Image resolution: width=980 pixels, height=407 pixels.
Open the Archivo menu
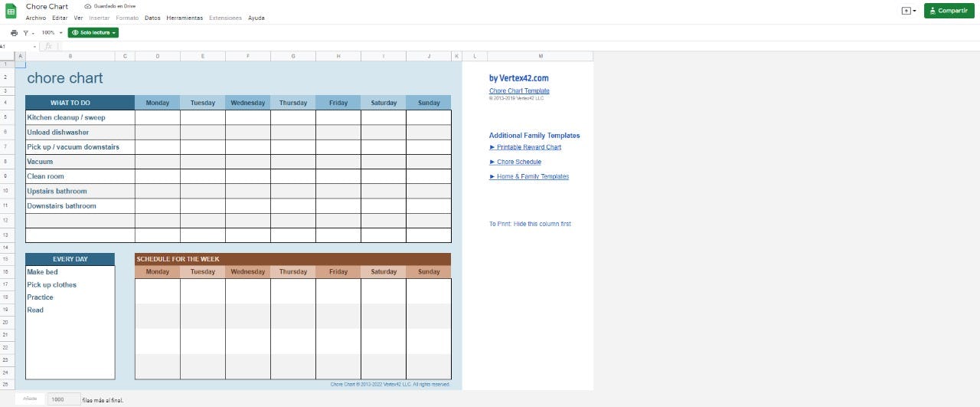pyautogui.click(x=36, y=18)
